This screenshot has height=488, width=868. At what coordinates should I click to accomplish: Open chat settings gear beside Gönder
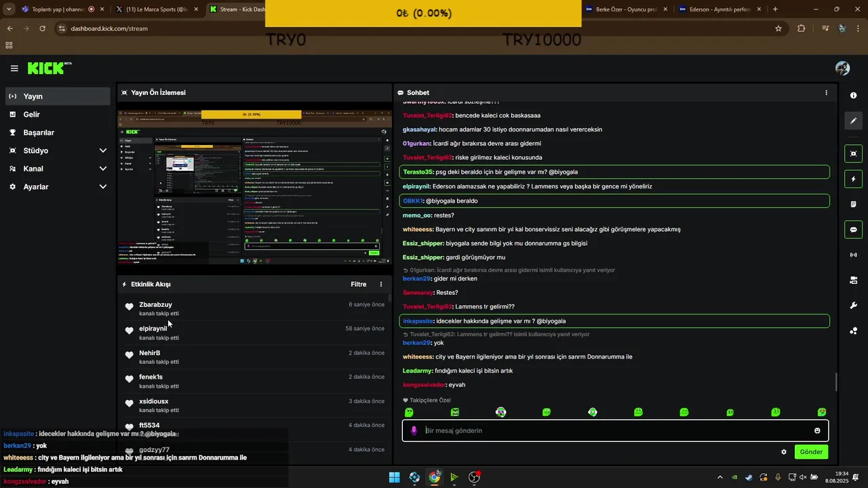pos(784,452)
